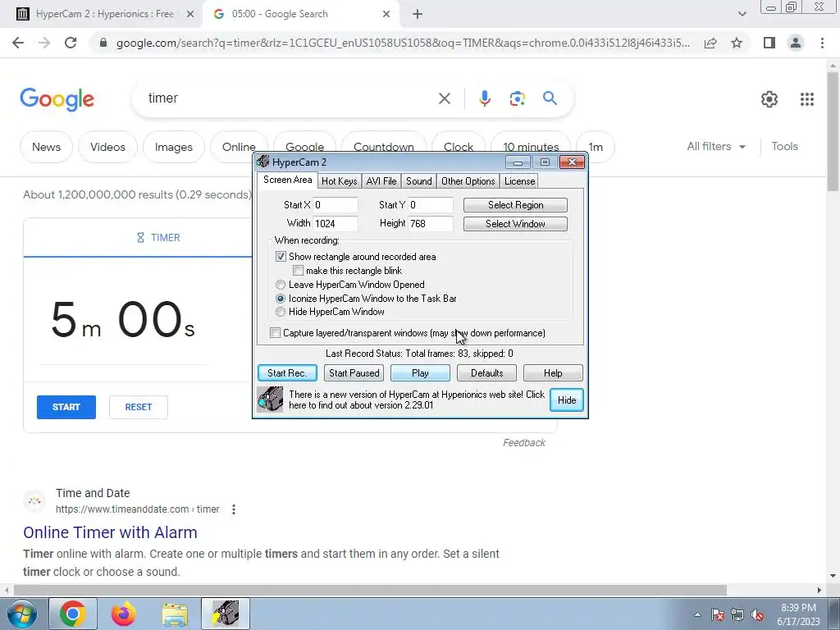Viewport: 840px width, 630px height.
Task: Open the Windows Start button
Action: pyautogui.click(x=22, y=614)
